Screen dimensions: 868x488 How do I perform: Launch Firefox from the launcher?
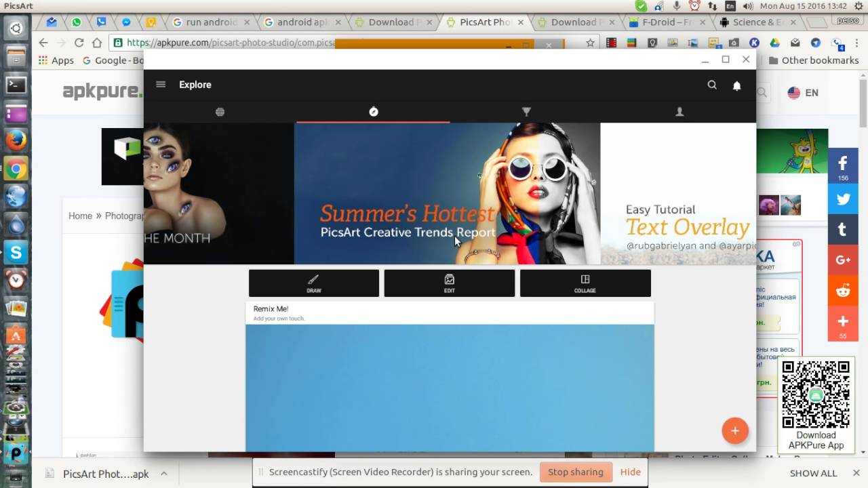point(16,140)
